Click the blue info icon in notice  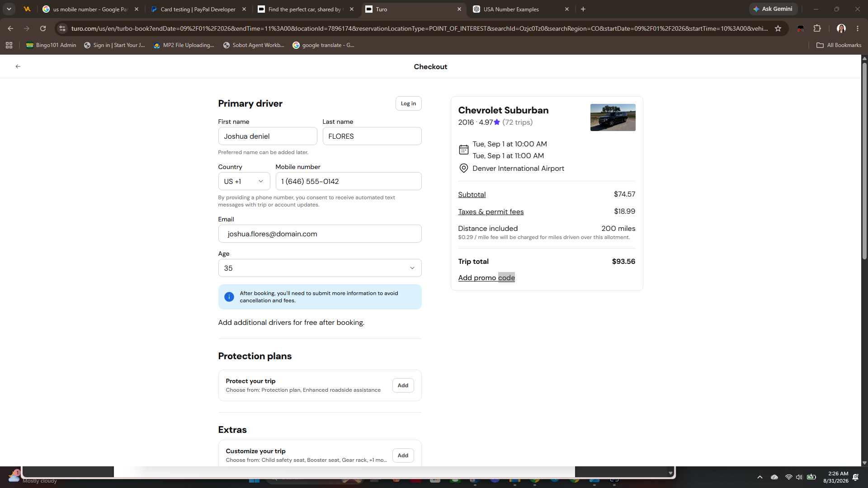(x=229, y=297)
